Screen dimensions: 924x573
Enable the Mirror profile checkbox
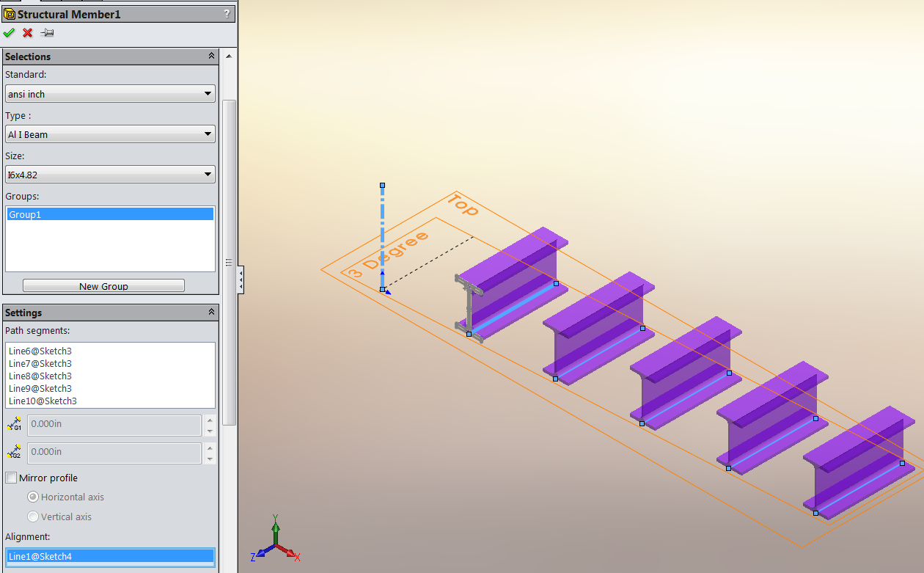pos(11,478)
